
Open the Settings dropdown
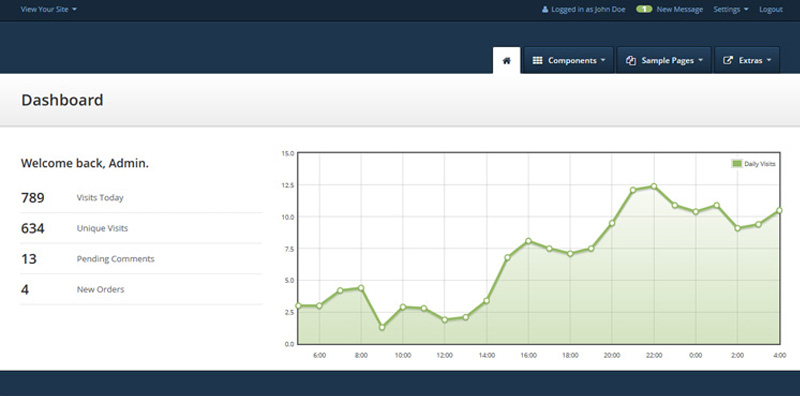[731, 9]
